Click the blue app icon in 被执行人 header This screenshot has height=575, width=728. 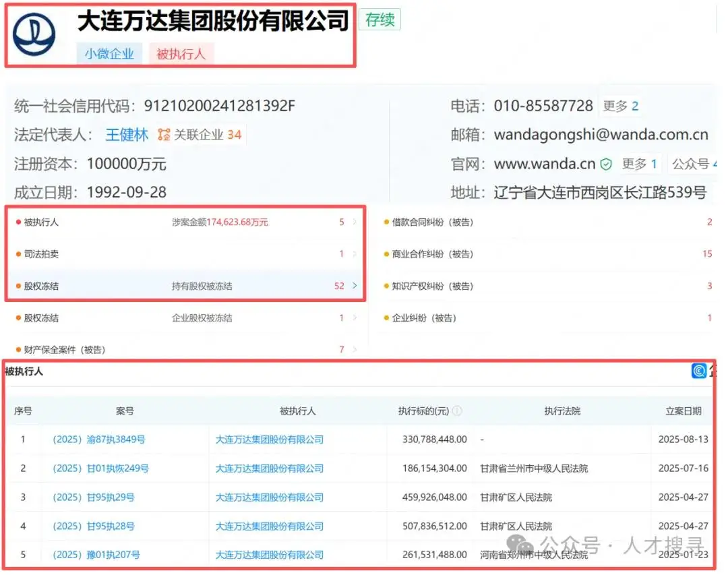(699, 371)
